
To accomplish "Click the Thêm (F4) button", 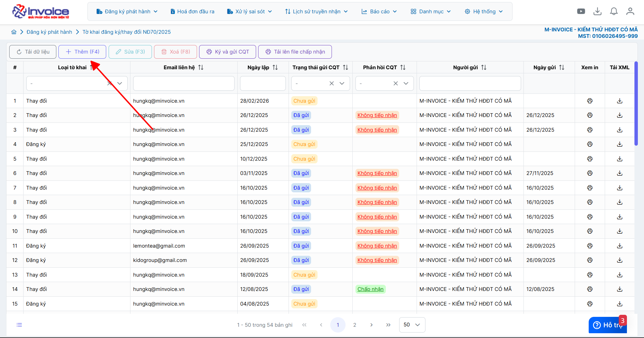I will tap(82, 52).
